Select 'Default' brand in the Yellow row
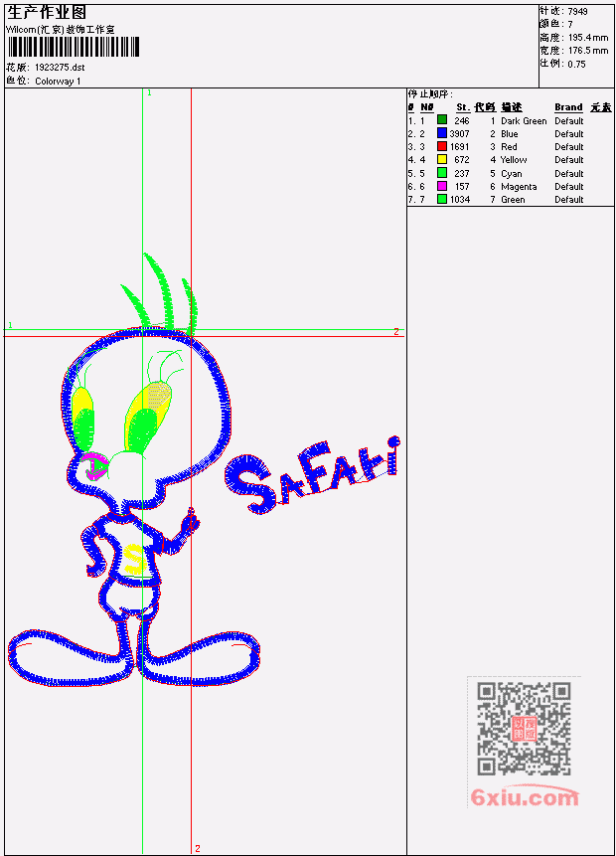 tap(569, 160)
